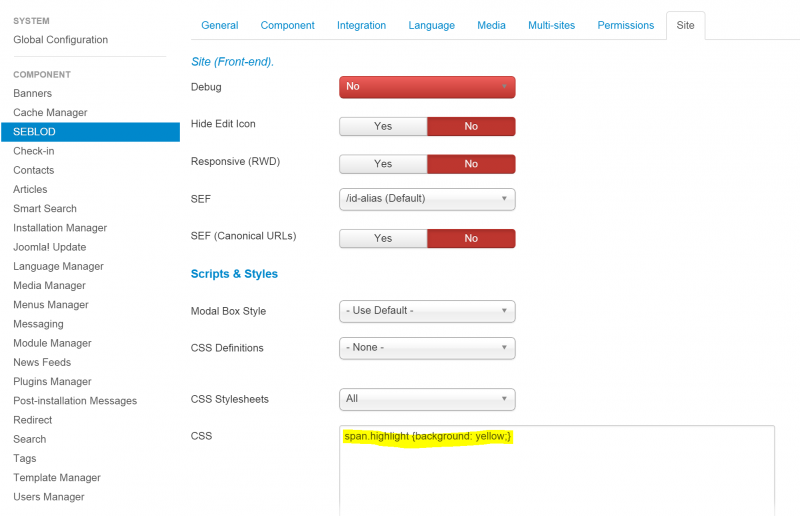Go to the Media tab
Screen dimensions: 800x516
pos(491,25)
